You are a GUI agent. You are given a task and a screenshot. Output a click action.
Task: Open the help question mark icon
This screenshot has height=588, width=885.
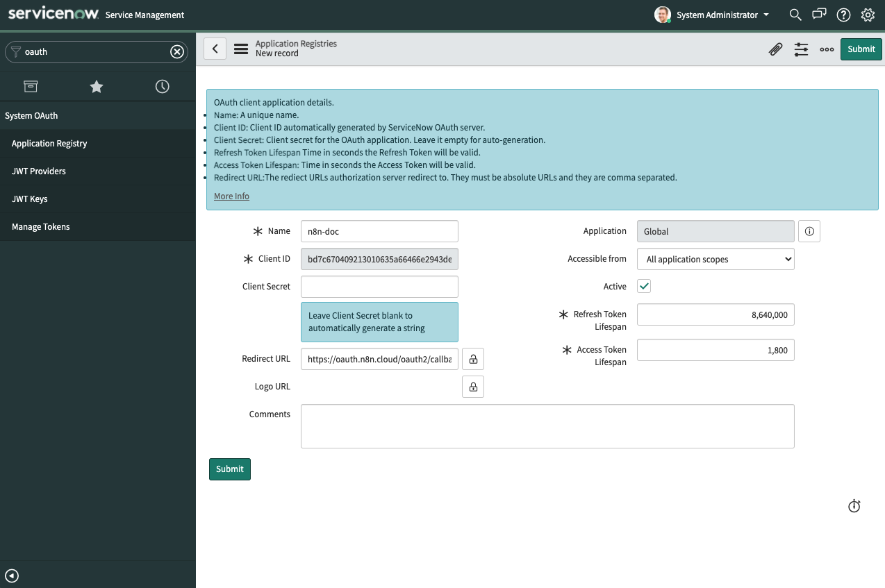click(843, 14)
